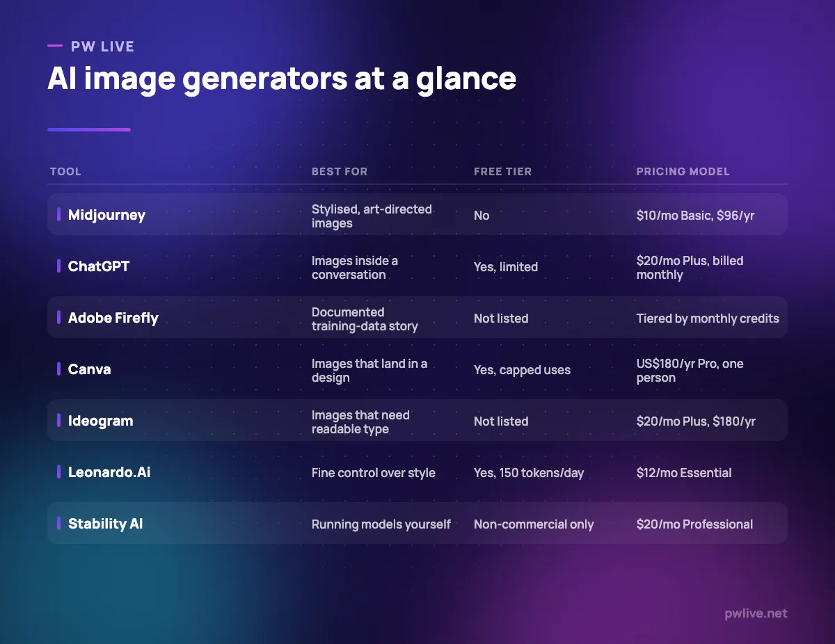Click the 'TOOL' column header
The height and width of the screenshot is (644, 835).
tap(65, 172)
